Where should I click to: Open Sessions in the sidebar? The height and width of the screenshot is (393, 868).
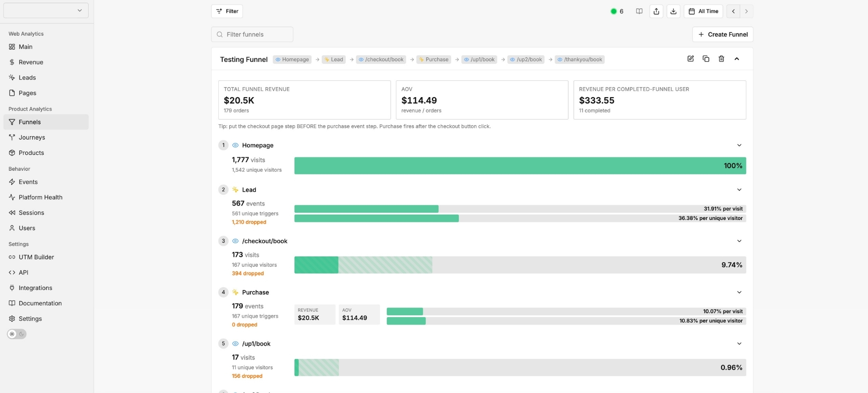(x=46, y=212)
